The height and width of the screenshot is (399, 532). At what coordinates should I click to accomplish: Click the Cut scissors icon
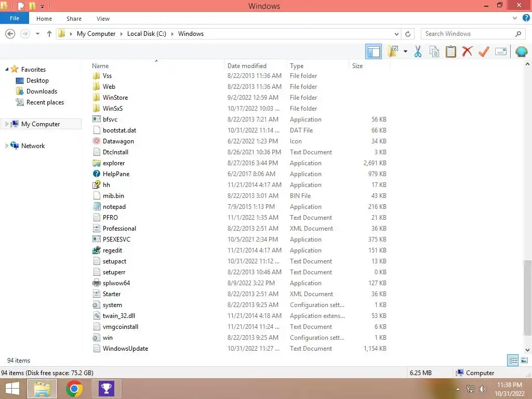[418, 51]
